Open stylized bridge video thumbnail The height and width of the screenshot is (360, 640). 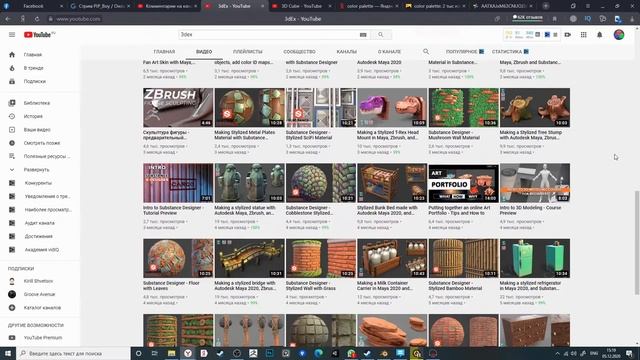pyautogui.click(x=249, y=258)
